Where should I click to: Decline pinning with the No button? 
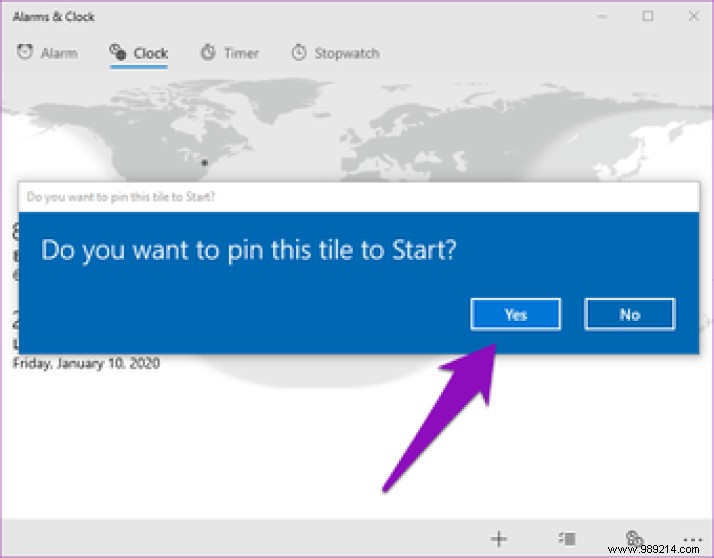coord(630,314)
